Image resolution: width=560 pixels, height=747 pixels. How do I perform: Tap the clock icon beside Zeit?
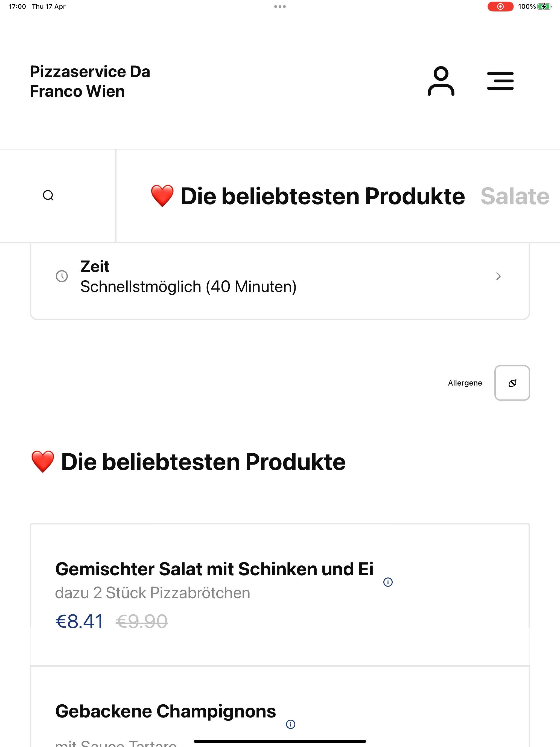62,276
